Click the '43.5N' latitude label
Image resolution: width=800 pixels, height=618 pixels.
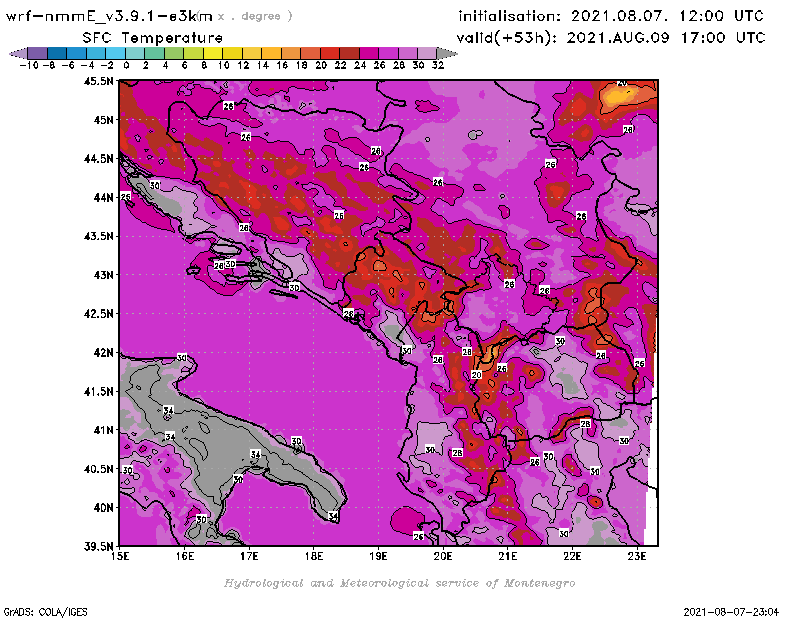click(x=98, y=236)
